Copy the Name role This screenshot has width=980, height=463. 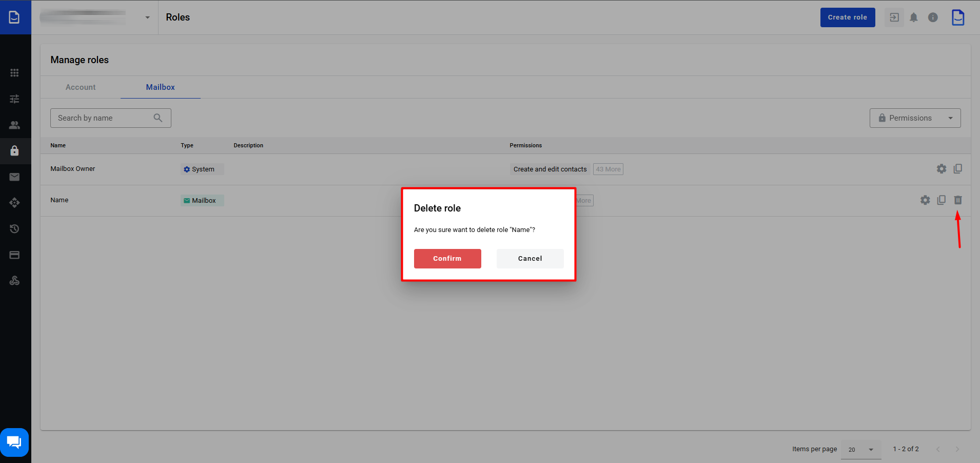[941, 200]
